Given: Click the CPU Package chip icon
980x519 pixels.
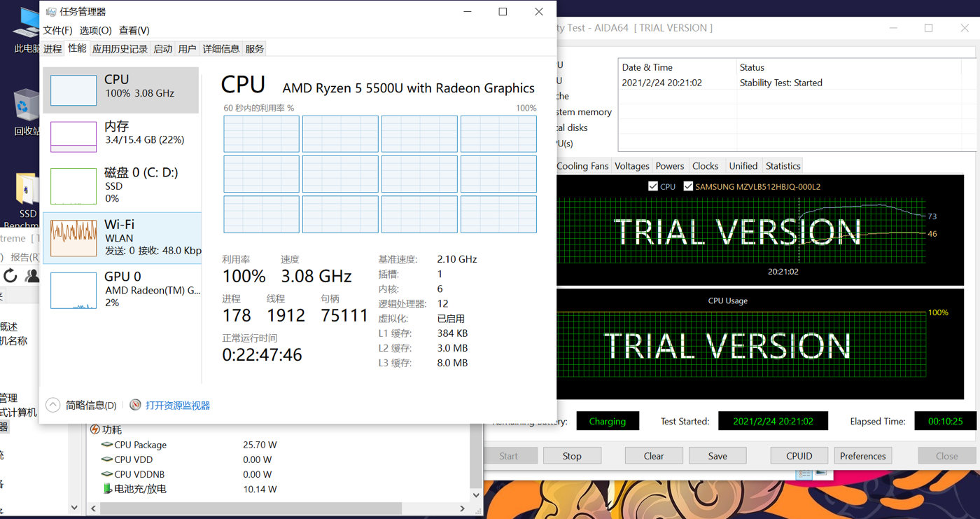Looking at the screenshot, I should click(107, 445).
